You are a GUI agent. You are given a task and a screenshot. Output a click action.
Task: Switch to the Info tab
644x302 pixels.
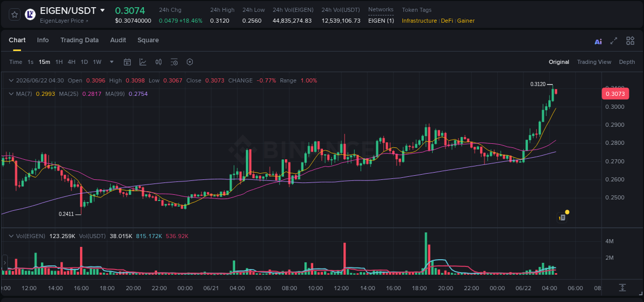(43, 40)
